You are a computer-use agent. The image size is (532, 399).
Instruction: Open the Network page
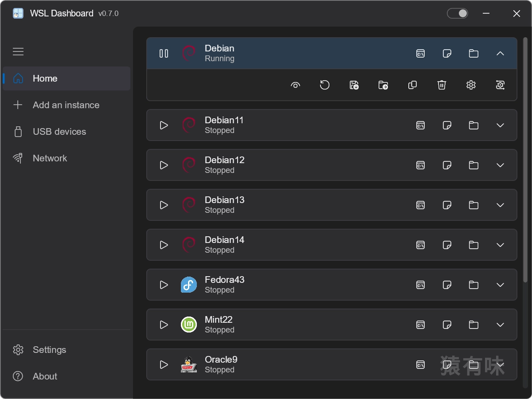[66, 158]
